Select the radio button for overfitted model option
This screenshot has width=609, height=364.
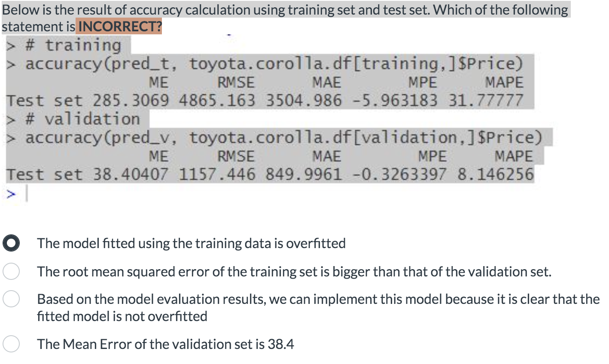coord(12,243)
